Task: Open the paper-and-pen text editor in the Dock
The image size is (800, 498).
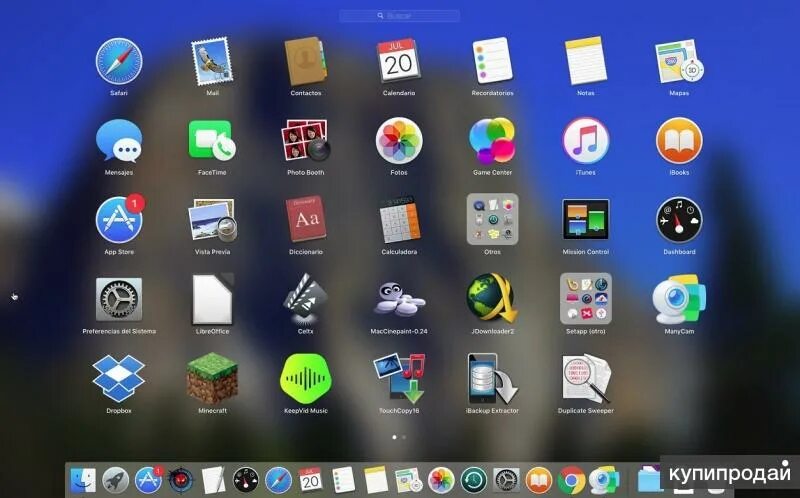Action: 213,480
